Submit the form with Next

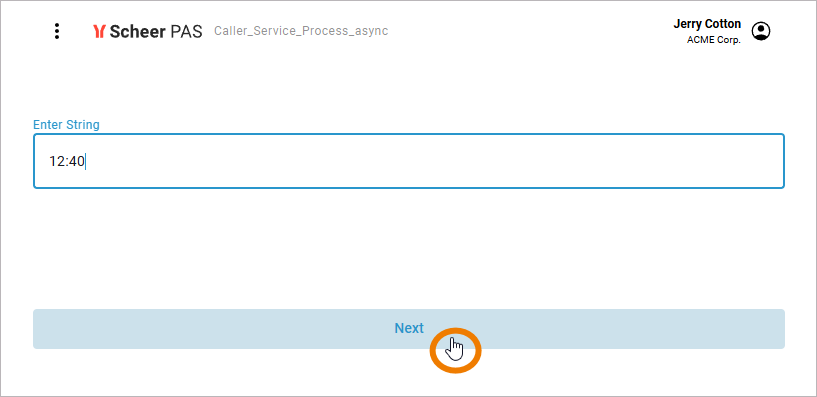click(409, 329)
